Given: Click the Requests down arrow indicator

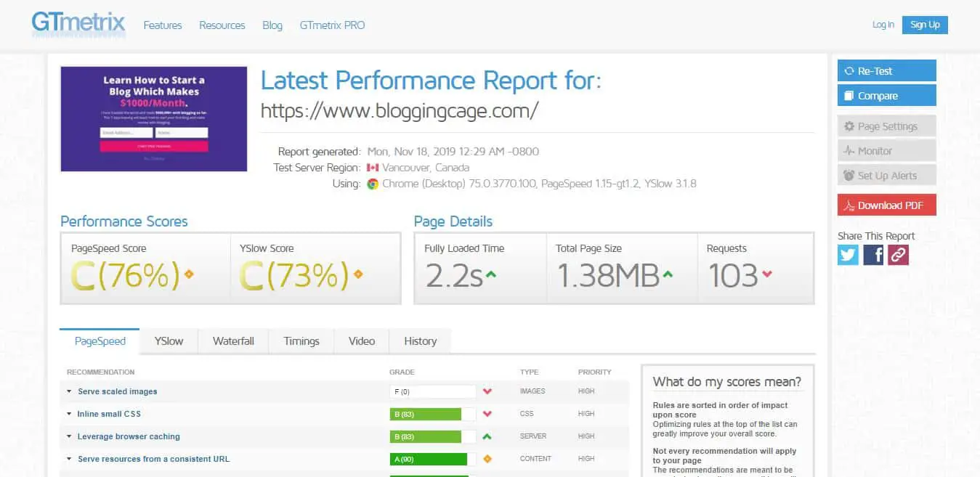Looking at the screenshot, I should 767,274.
